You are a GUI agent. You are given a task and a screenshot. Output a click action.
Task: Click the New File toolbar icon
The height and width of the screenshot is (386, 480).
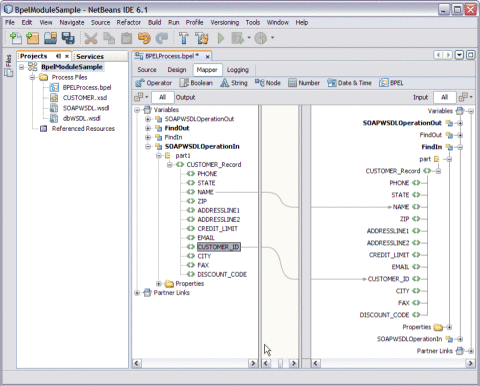click(x=15, y=38)
